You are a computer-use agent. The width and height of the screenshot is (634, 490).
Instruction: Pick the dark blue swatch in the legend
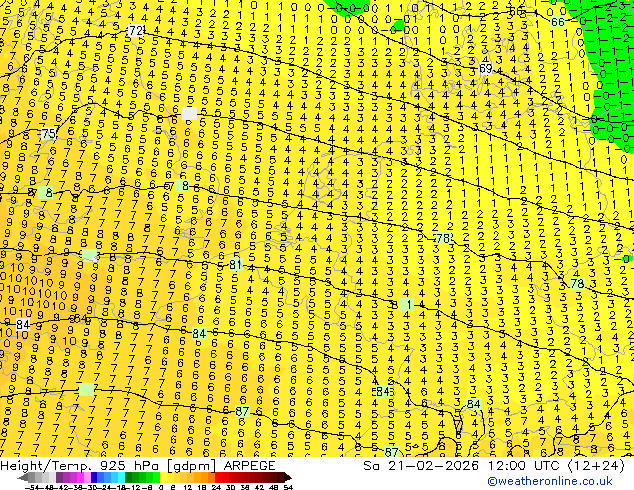tap(94, 478)
